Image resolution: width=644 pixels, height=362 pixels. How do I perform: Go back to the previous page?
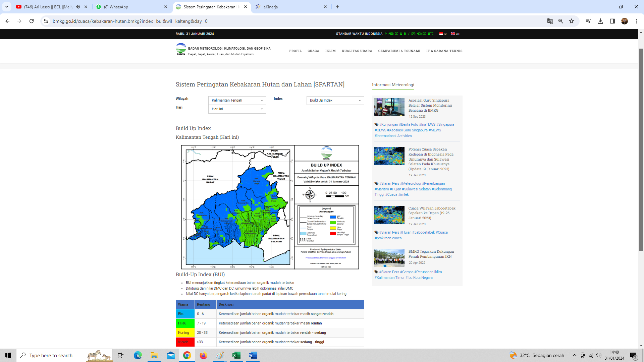pyautogui.click(x=7, y=21)
